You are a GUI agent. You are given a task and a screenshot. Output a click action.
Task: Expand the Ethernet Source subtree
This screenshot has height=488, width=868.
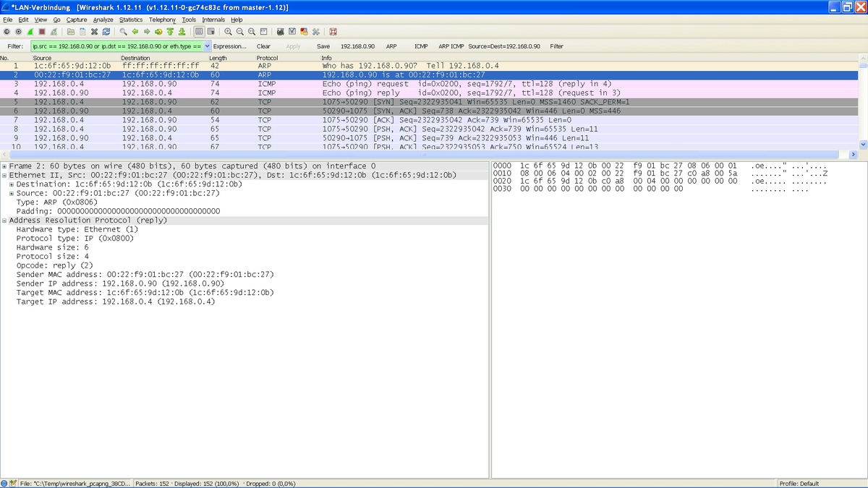tap(12, 194)
